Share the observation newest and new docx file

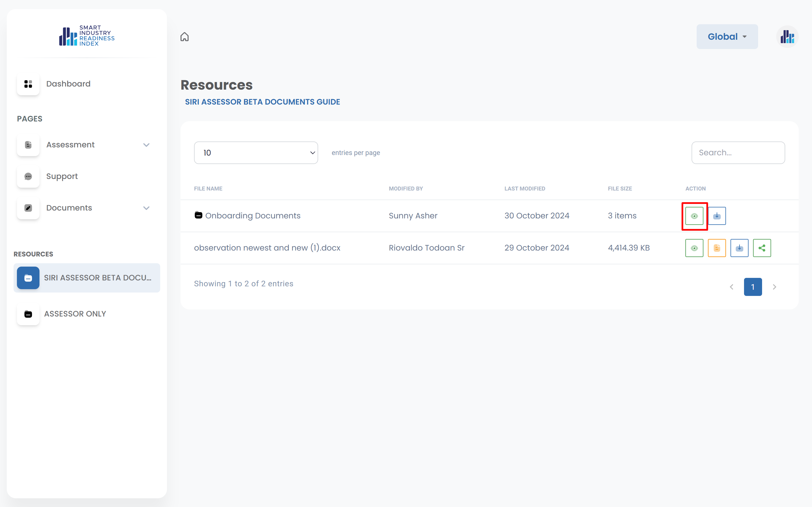point(762,248)
